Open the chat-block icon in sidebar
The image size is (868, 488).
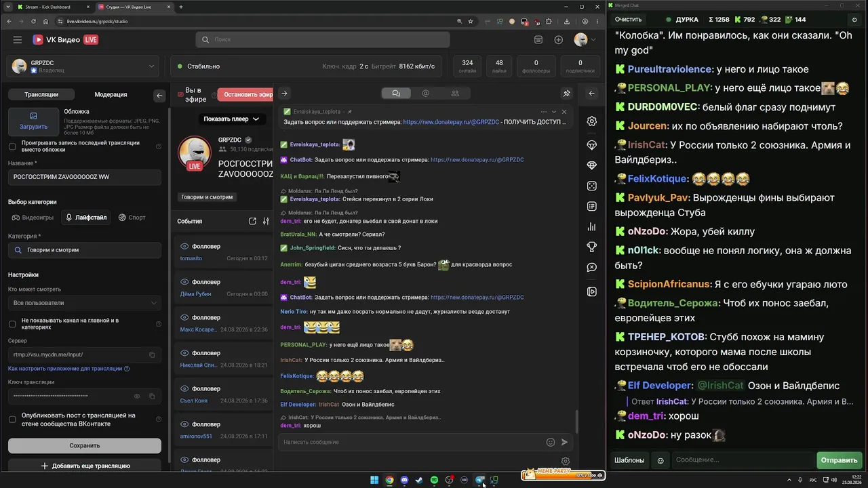click(x=592, y=267)
